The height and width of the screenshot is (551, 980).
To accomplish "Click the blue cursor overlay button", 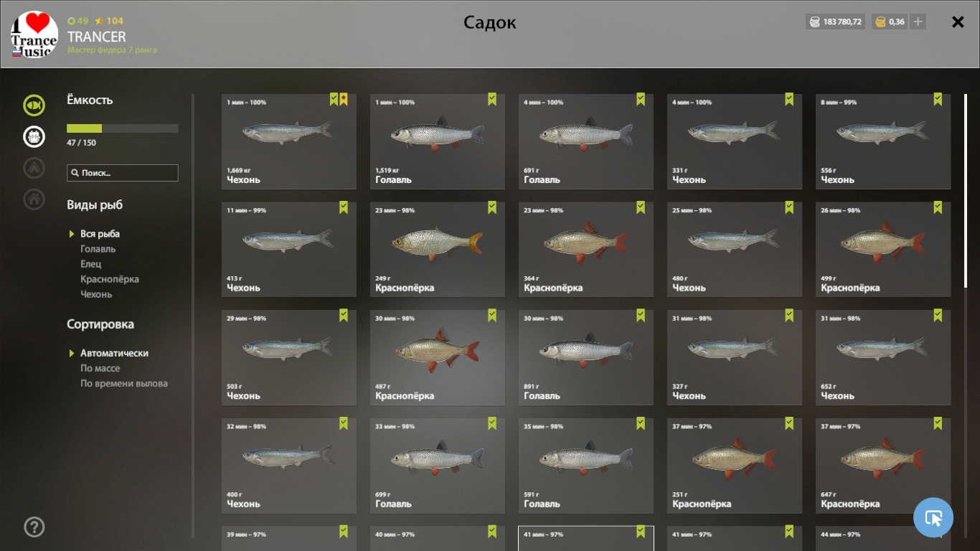I will [x=933, y=517].
